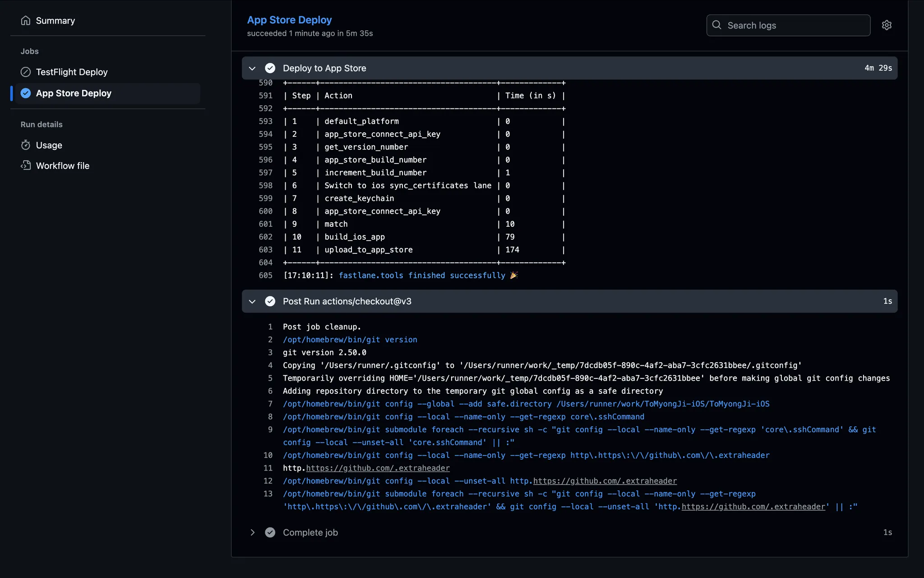Expand the Complete job step
The image size is (924, 578).
pyautogui.click(x=252, y=532)
